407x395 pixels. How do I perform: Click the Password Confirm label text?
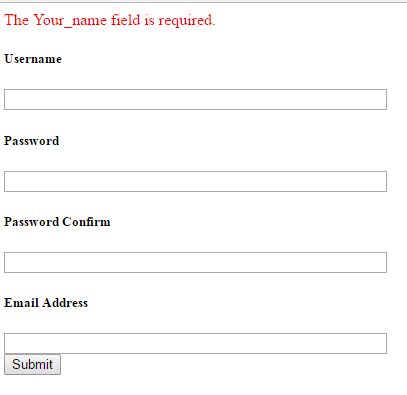57,222
